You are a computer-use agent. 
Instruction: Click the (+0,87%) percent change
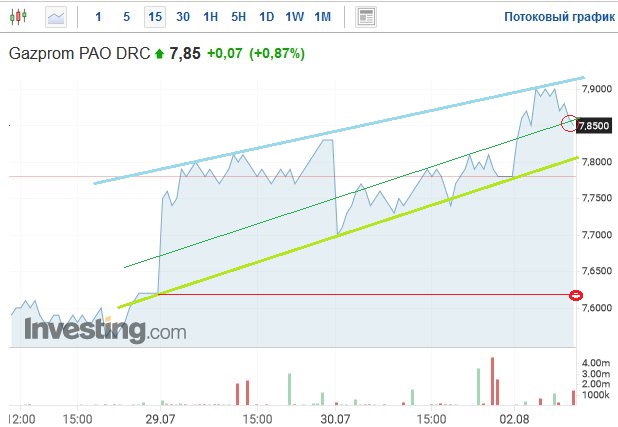pos(277,54)
